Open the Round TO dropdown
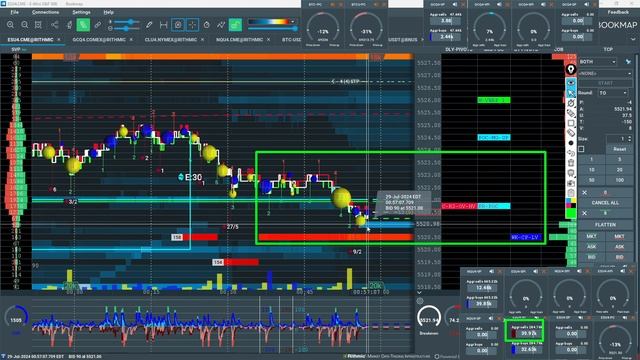The image size is (640, 360). (613, 93)
